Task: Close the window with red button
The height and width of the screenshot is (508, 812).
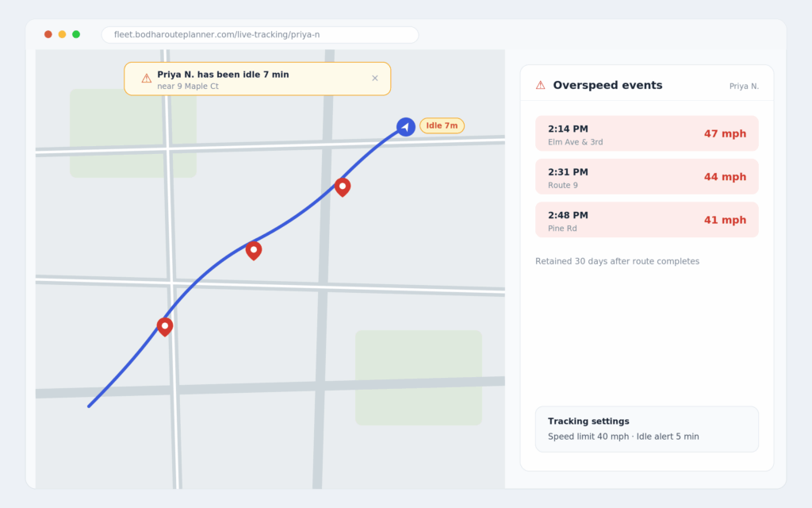Action: (x=48, y=34)
